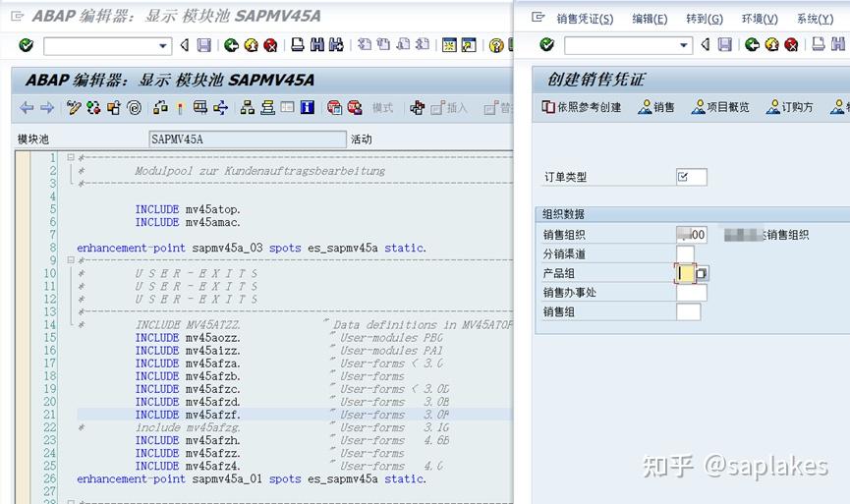Click the 插入 (Insert) button

click(449, 108)
